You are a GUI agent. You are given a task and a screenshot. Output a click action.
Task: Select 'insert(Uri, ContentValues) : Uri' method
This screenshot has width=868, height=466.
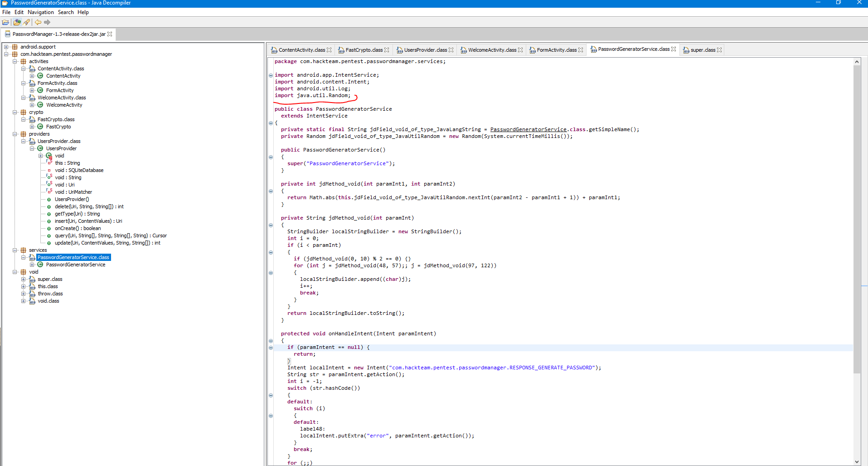point(88,221)
